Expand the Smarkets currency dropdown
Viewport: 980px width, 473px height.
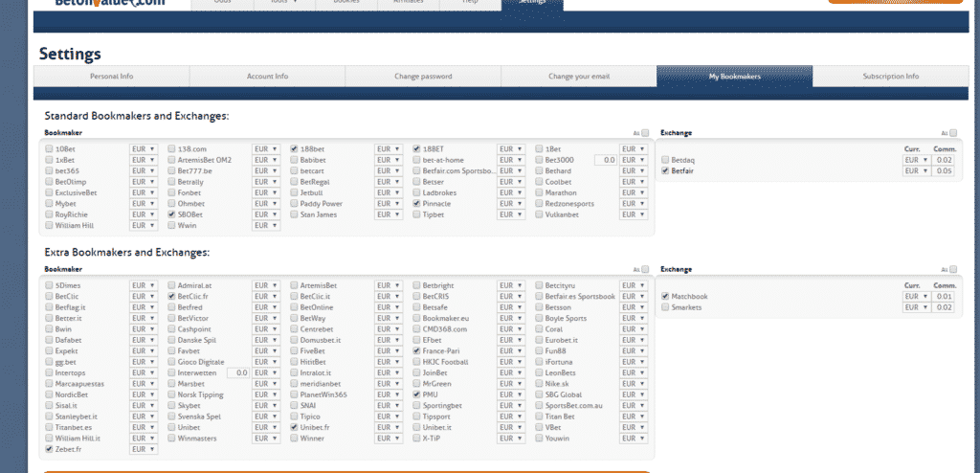pyautogui.click(x=916, y=307)
